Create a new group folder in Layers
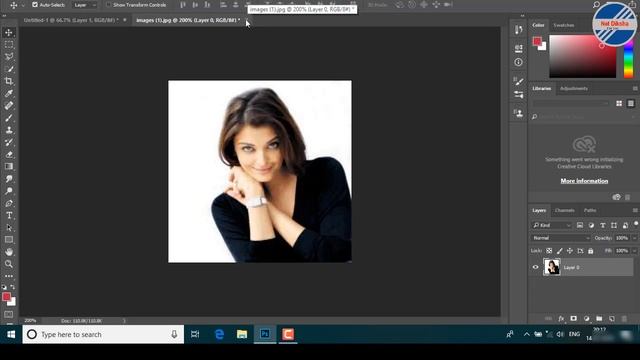 click(599, 318)
